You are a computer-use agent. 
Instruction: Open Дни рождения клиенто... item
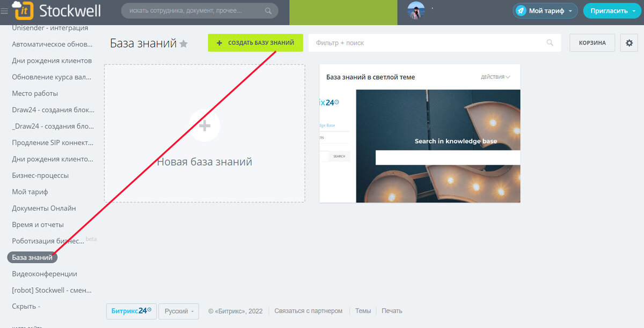pos(53,159)
